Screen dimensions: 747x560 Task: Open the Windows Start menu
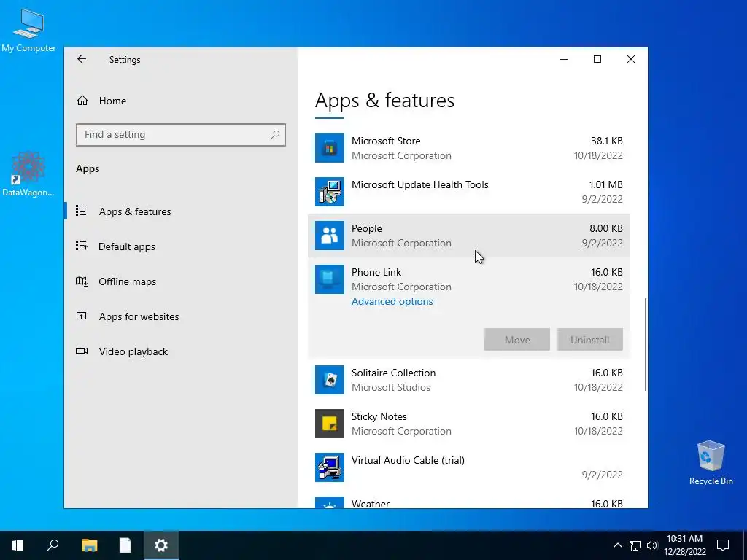click(18, 545)
